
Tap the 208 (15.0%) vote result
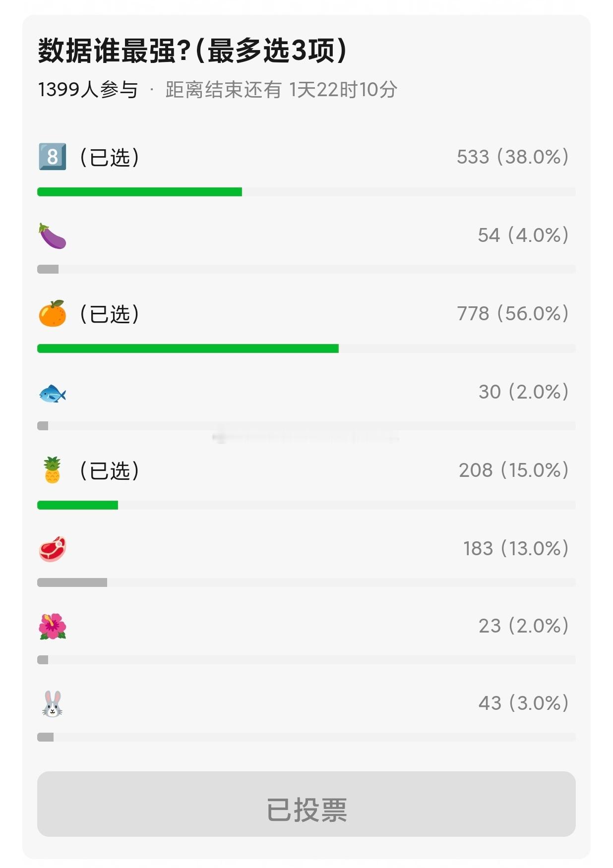(x=513, y=470)
